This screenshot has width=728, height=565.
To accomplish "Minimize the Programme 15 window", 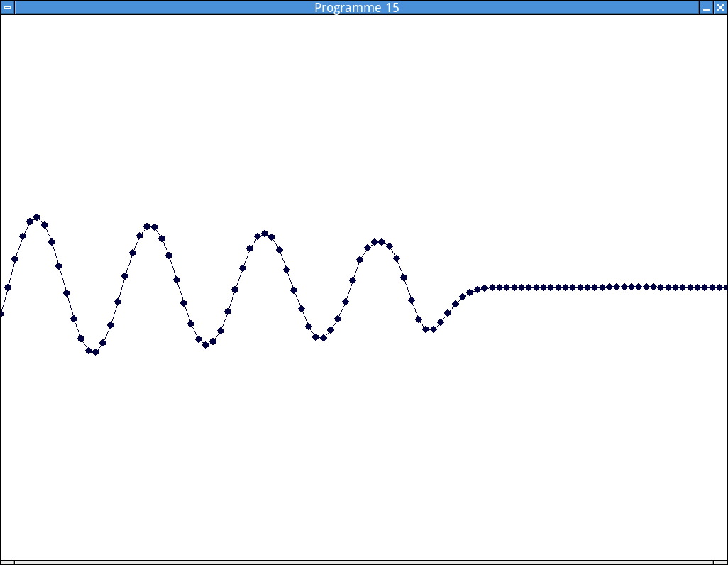I will click(706, 7).
